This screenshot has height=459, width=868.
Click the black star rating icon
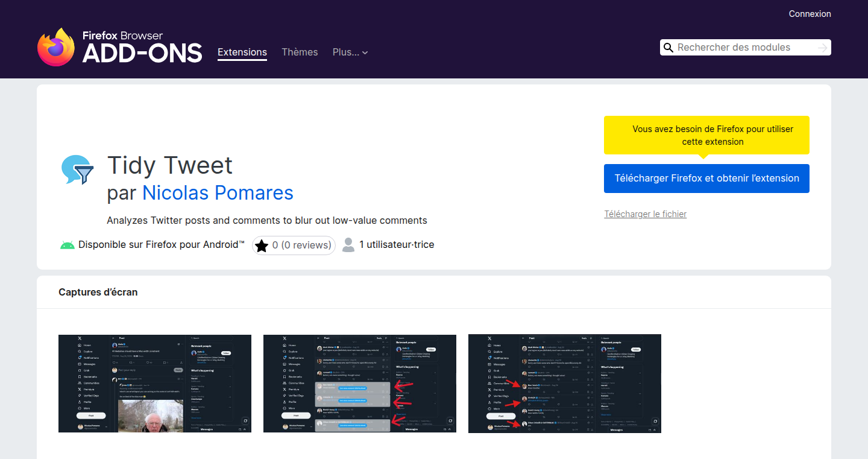pyautogui.click(x=262, y=245)
